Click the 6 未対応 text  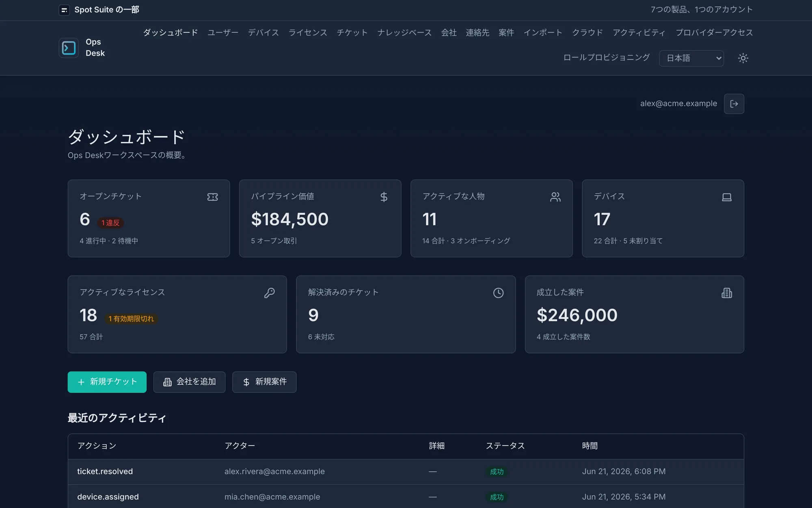pos(321,337)
